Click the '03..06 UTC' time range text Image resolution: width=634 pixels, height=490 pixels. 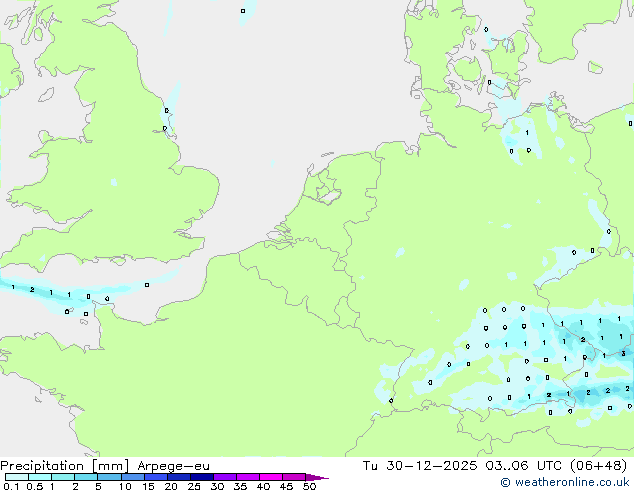pos(524,466)
